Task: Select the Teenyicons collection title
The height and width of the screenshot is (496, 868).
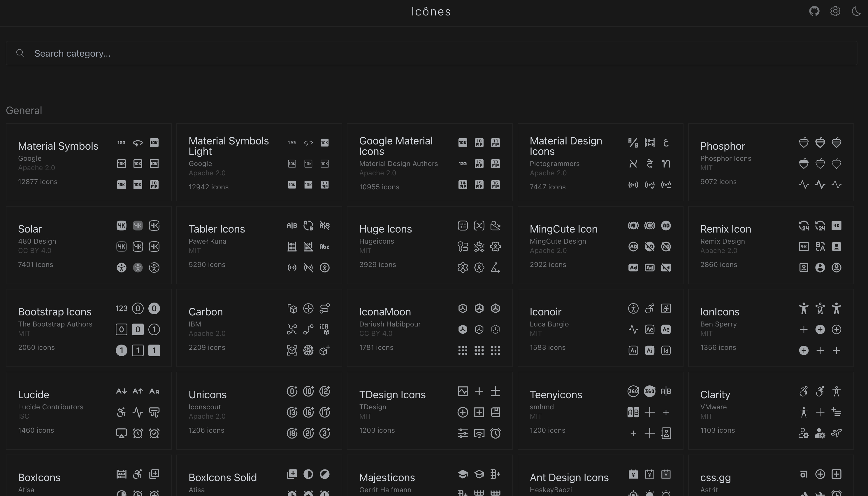Action: coord(556,394)
